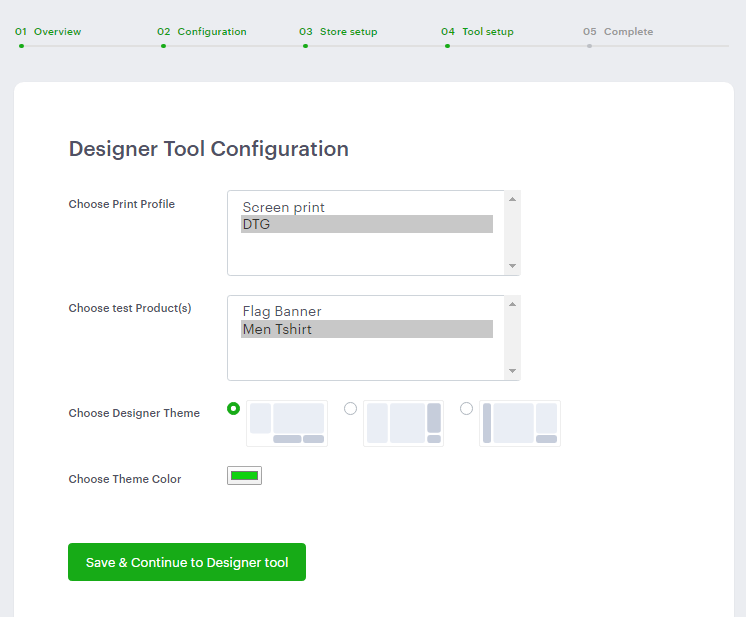The image size is (746, 617).
Task: Open the green theme color swatch
Action: (x=244, y=476)
